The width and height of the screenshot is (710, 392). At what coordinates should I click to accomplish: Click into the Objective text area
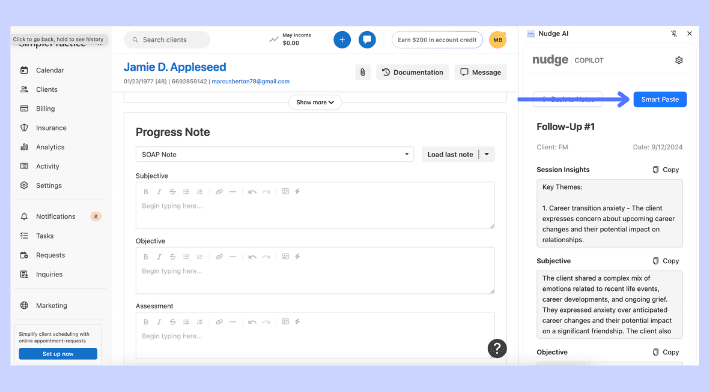[x=315, y=278]
